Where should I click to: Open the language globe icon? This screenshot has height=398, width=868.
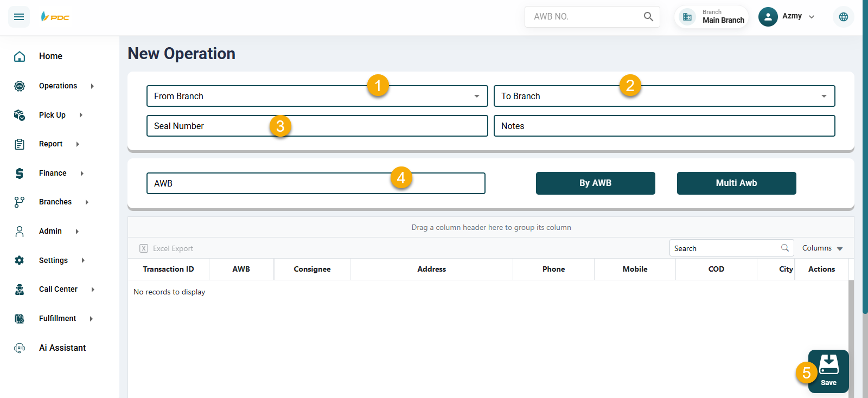(x=843, y=17)
